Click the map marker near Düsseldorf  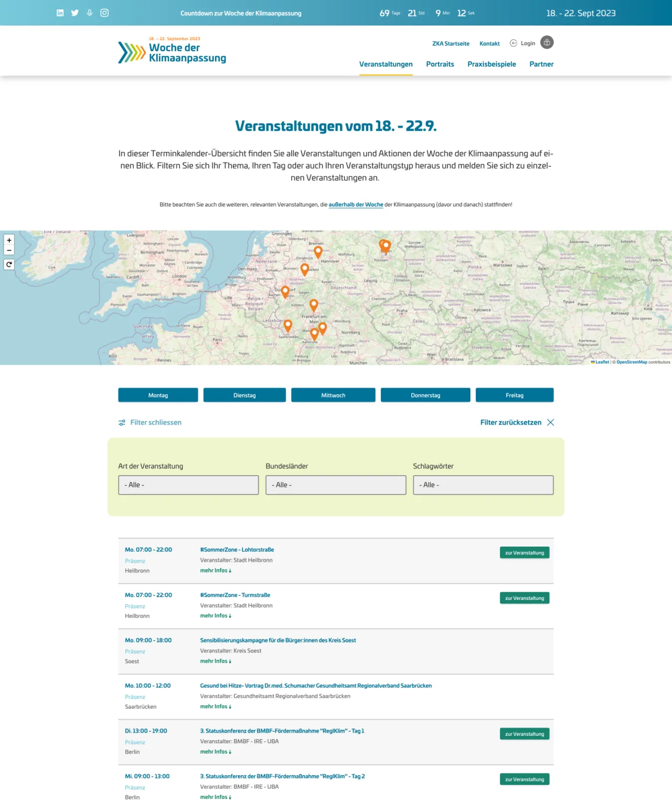[285, 292]
